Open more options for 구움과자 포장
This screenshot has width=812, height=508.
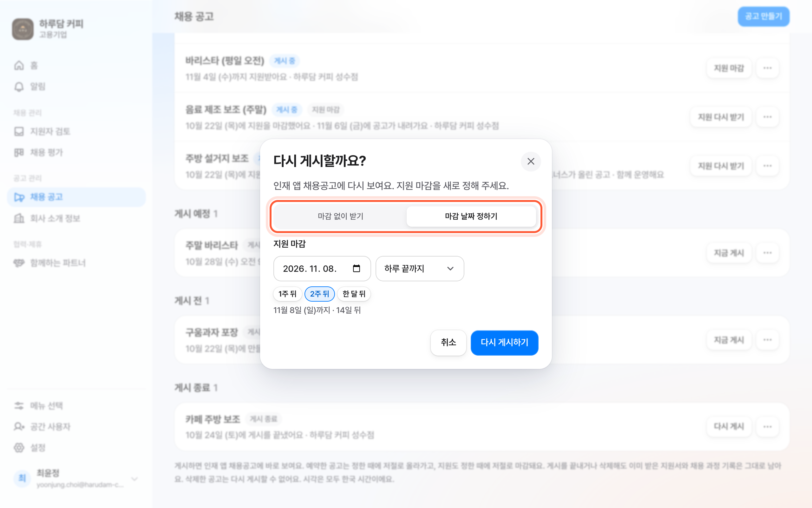(767, 340)
